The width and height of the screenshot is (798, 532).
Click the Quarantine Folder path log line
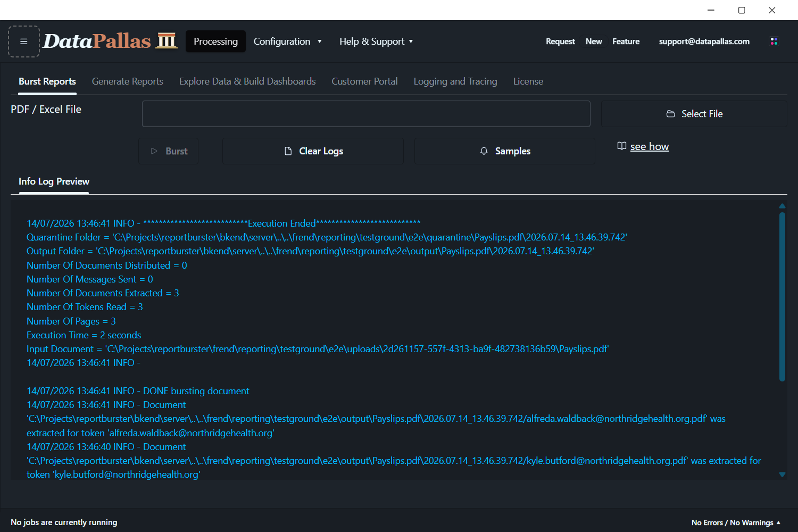point(327,237)
